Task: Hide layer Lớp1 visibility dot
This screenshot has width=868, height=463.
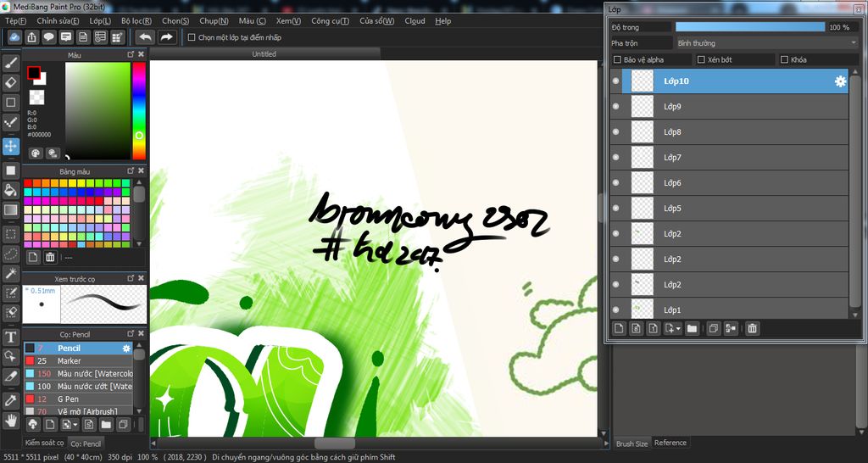Action: click(615, 310)
